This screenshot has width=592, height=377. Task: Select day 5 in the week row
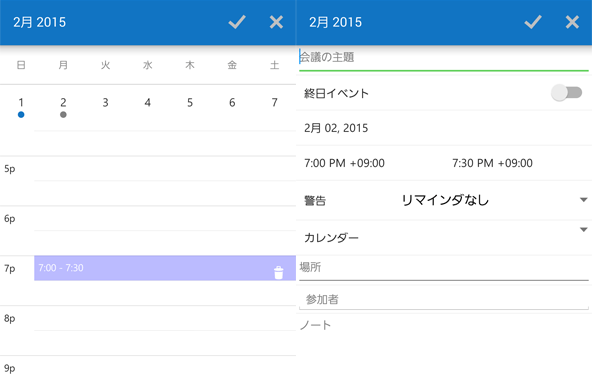pyautogui.click(x=190, y=103)
